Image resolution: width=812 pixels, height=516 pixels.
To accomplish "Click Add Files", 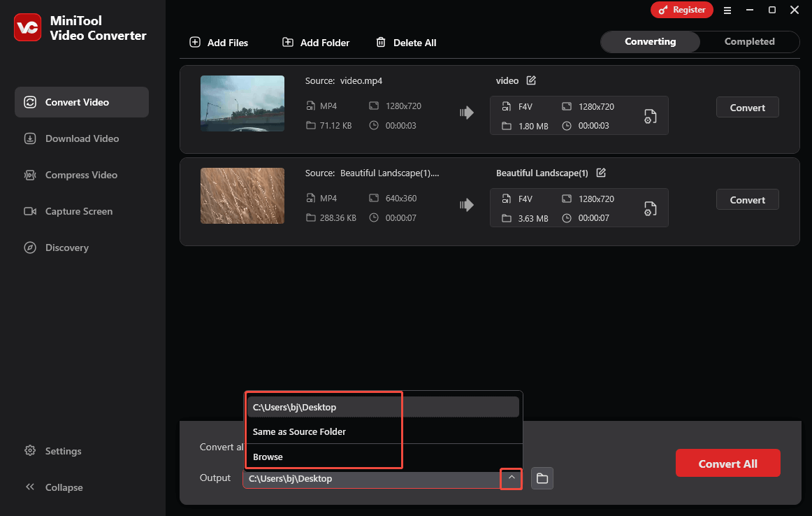I will [x=219, y=43].
